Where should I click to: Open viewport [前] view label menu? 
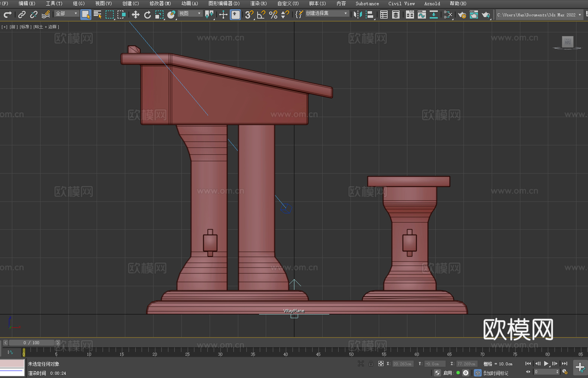13,27
